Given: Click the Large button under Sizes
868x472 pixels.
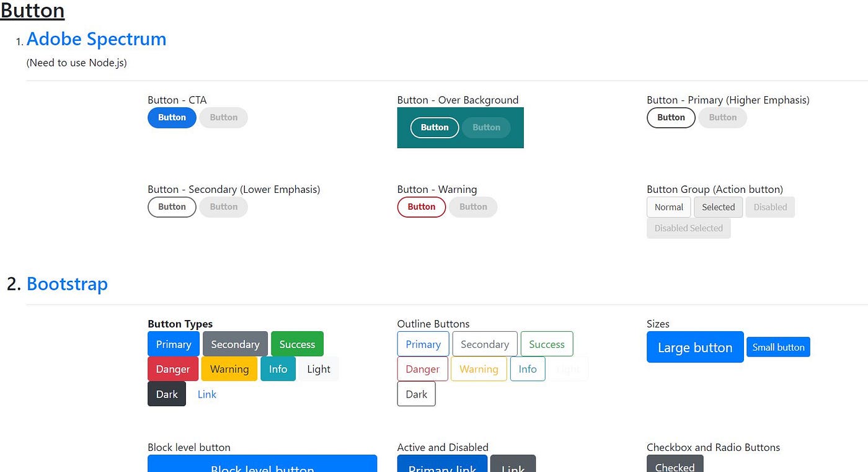Looking at the screenshot, I should [694, 347].
